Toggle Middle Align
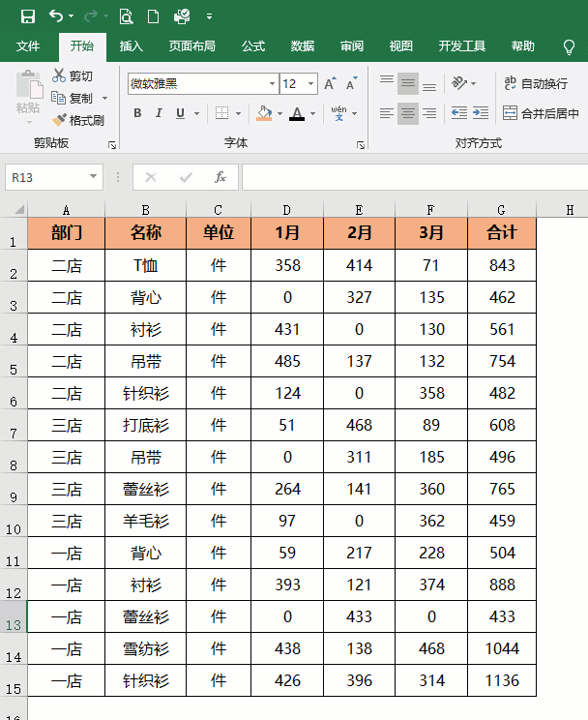The height and width of the screenshot is (720, 588). tap(407, 83)
